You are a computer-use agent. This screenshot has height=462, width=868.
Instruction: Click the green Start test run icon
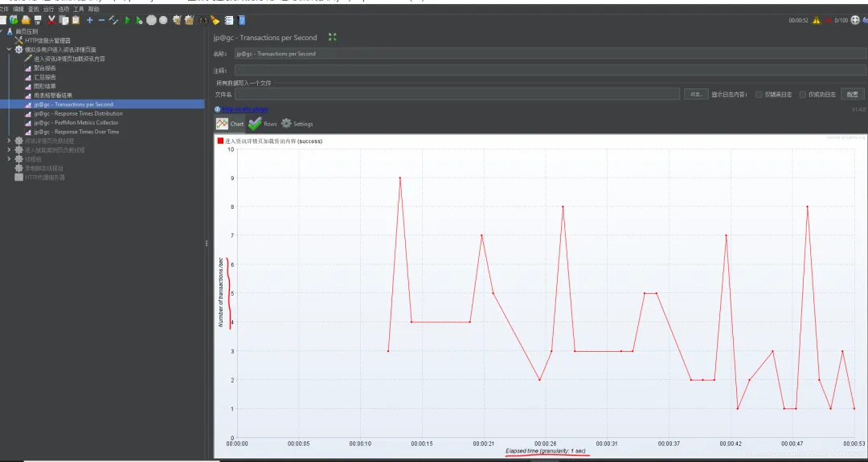pyautogui.click(x=128, y=20)
